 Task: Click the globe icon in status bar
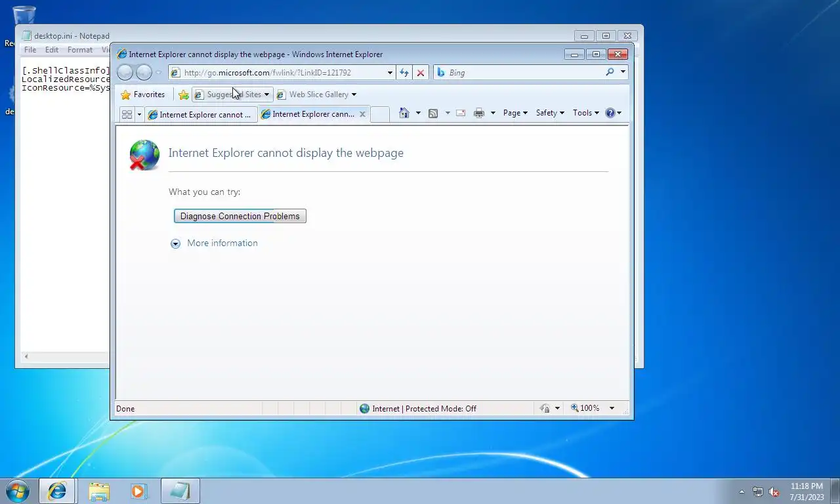click(x=364, y=408)
